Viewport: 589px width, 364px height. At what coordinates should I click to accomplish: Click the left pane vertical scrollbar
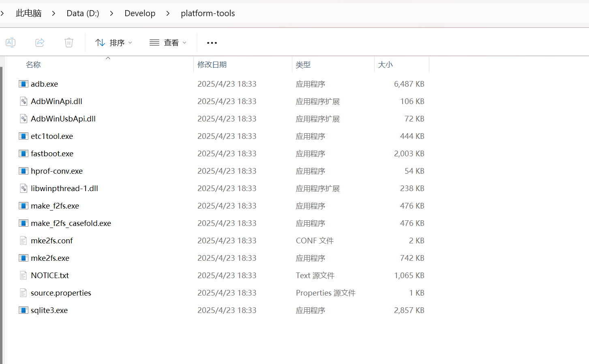point(1,211)
